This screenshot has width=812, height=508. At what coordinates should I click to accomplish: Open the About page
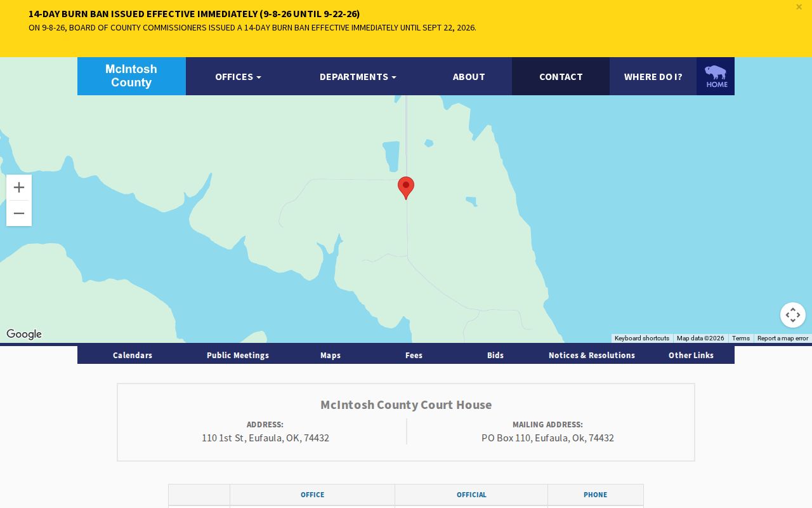tap(469, 76)
